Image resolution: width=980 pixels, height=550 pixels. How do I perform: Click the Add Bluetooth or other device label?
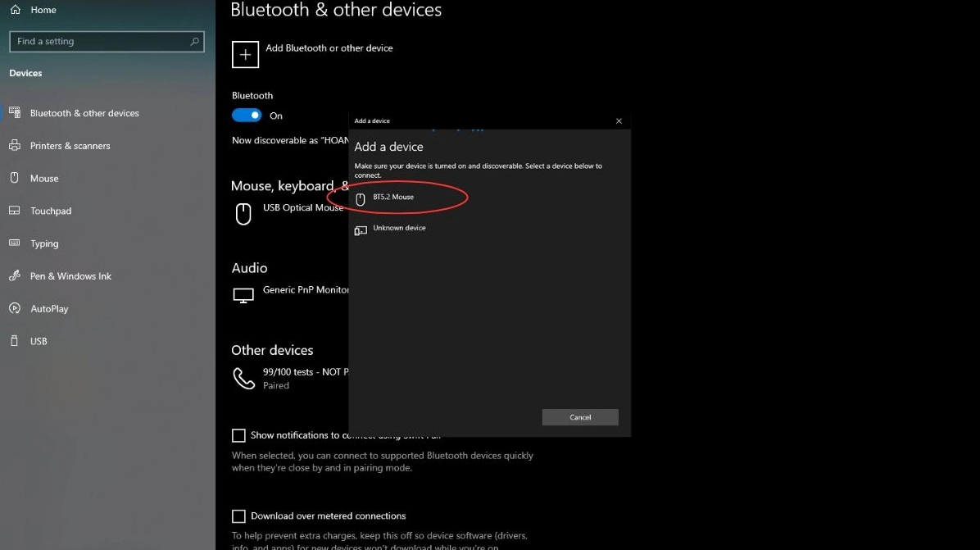pyautogui.click(x=329, y=48)
